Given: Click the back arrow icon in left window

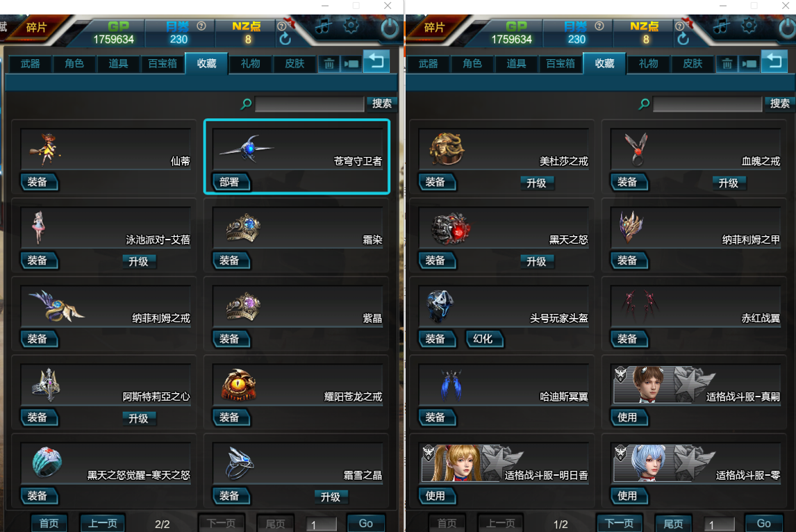Looking at the screenshot, I should pyautogui.click(x=376, y=62).
